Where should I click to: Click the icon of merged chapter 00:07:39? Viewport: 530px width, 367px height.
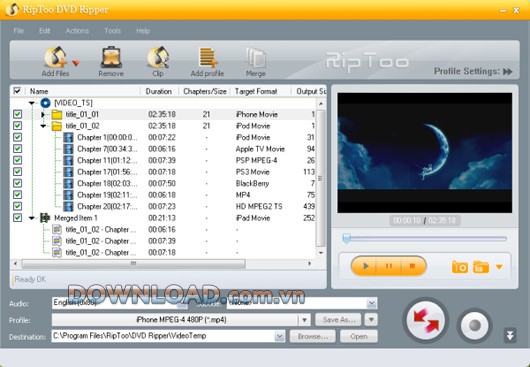pos(57,241)
